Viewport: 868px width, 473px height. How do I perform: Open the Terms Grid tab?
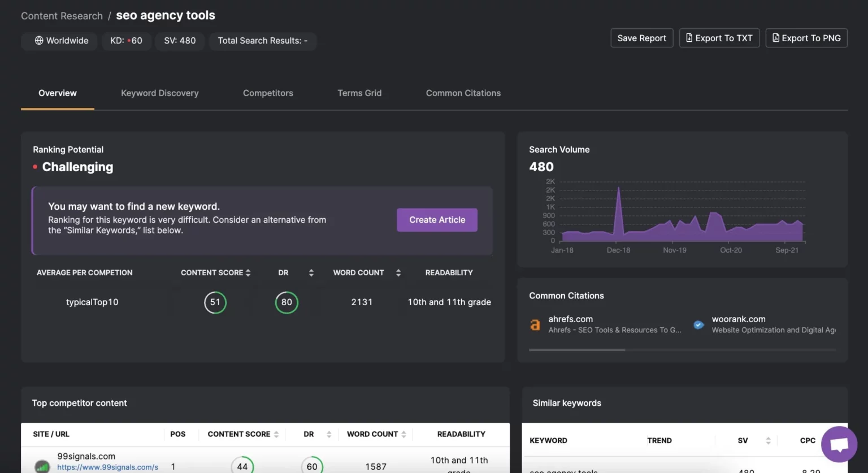(359, 93)
